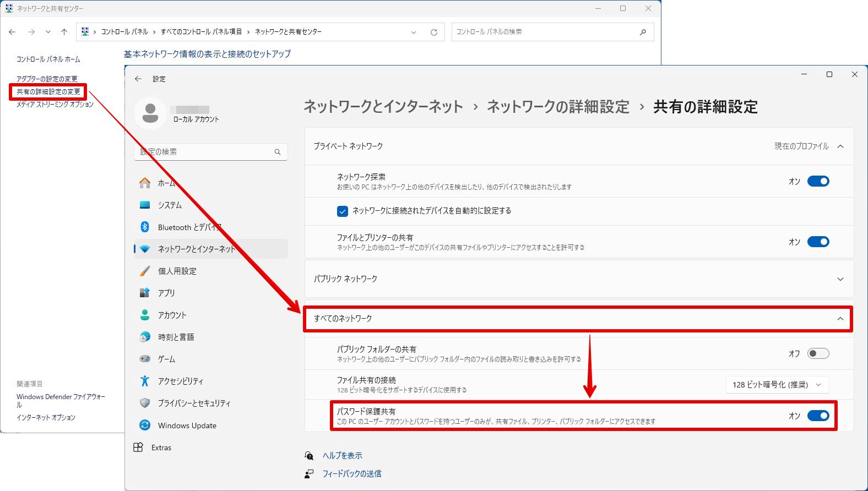Collapse the すべてのネットワーク section
Image resolution: width=868 pixels, height=491 pixels.
coord(840,319)
